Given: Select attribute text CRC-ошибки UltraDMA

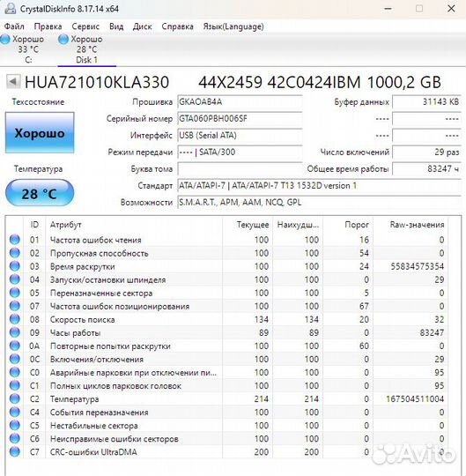Looking at the screenshot, I should pos(93,452).
